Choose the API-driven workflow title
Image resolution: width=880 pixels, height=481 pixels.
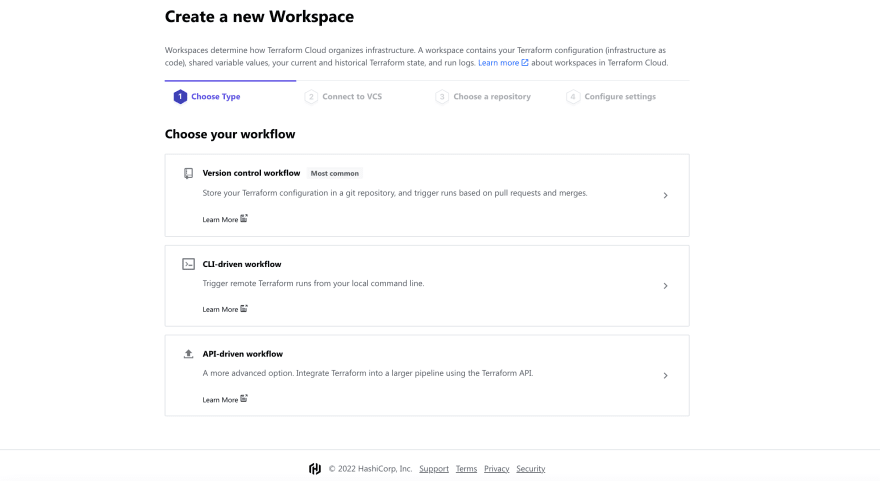point(242,354)
